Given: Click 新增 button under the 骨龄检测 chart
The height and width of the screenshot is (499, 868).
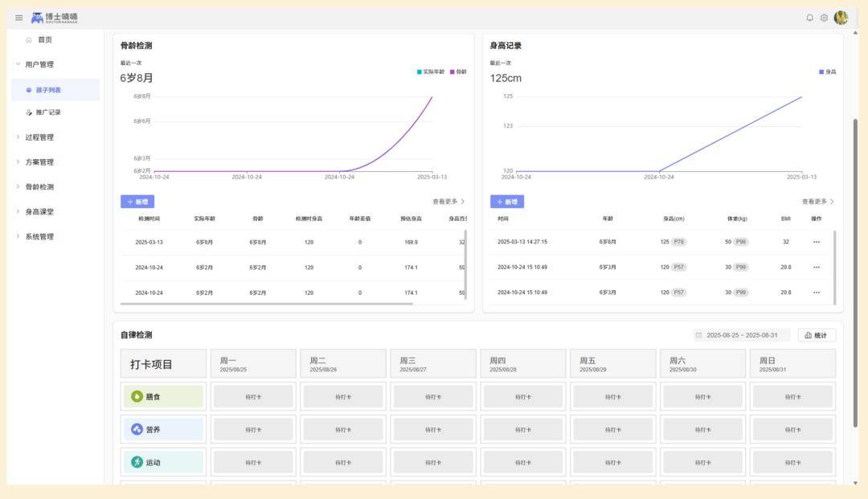Looking at the screenshot, I should (x=137, y=202).
